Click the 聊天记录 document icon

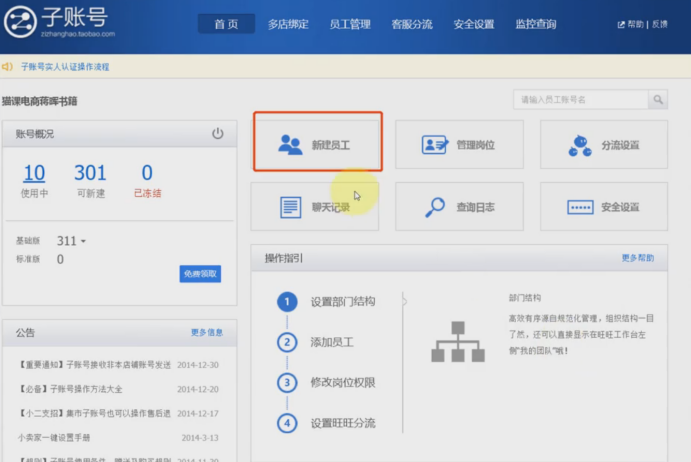(x=291, y=207)
